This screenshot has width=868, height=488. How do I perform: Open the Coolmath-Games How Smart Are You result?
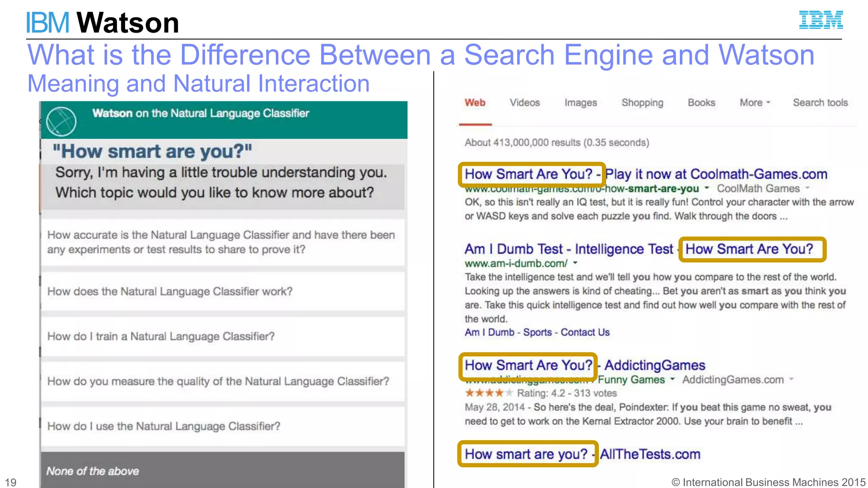coord(646,174)
